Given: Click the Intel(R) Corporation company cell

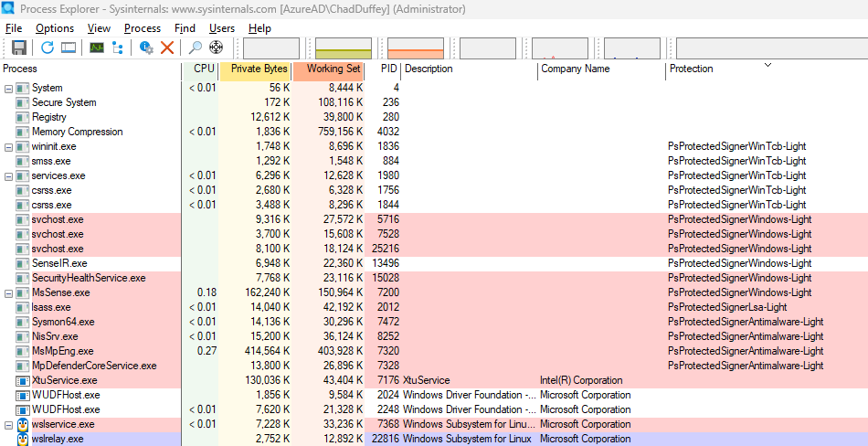Looking at the screenshot, I should coord(581,380).
